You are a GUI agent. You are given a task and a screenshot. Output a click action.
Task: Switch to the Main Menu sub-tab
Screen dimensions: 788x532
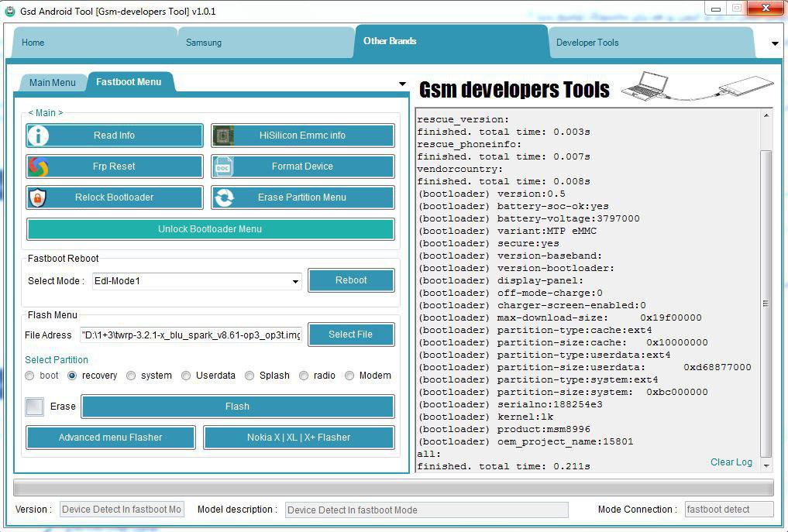[53, 82]
